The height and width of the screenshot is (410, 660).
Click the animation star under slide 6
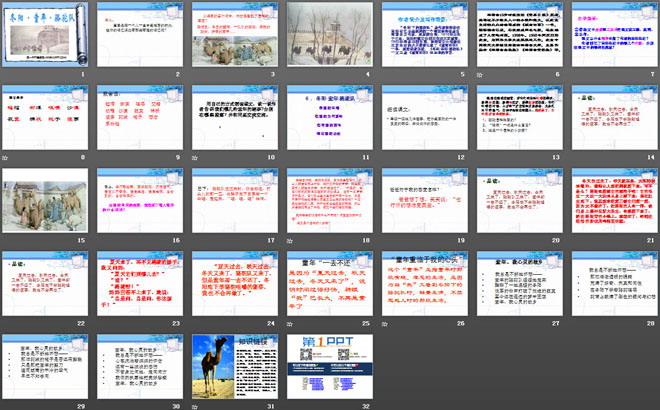tap(479, 75)
